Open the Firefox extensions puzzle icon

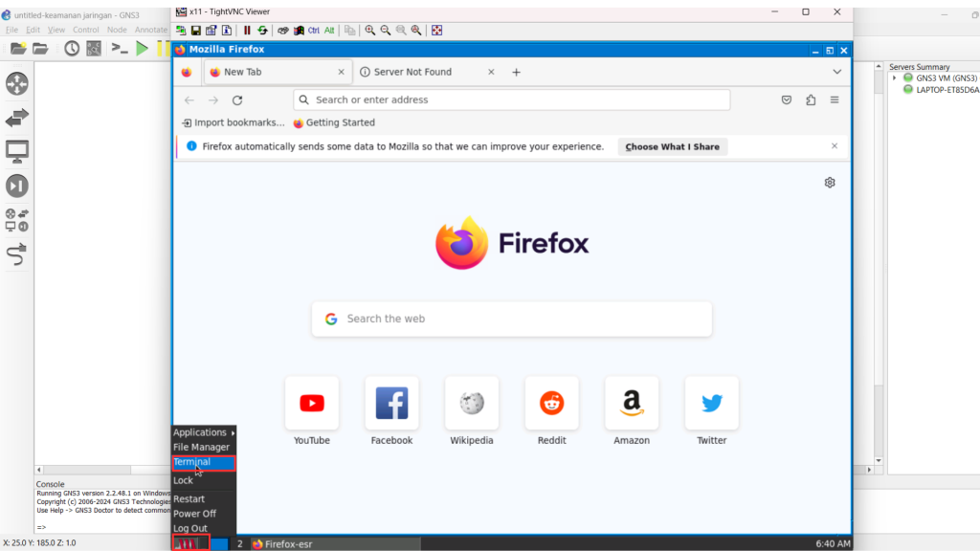pos(811,100)
